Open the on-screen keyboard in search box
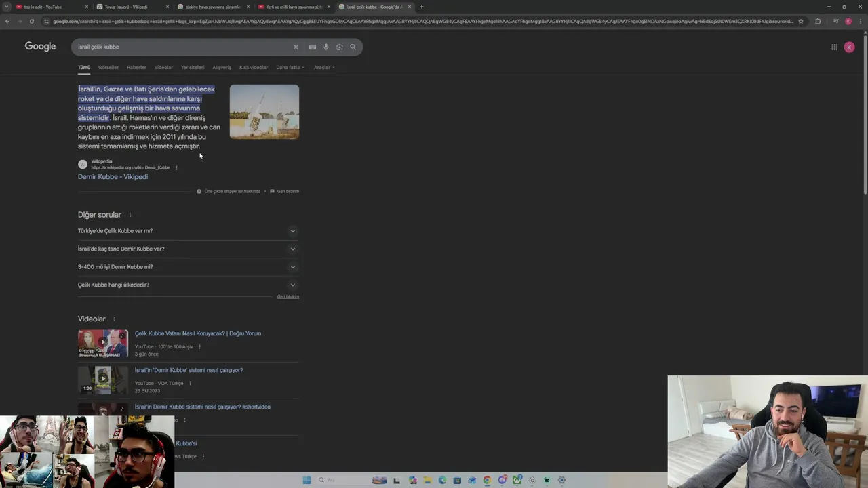Screen dimensions: 868x488 tap(312, 47)
